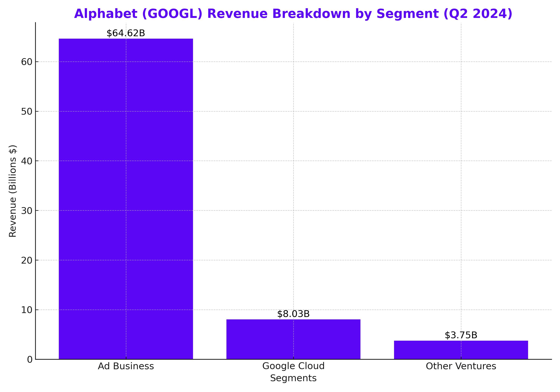
Task: Select the Google Cloud bar
Action: tap(293, 339)
